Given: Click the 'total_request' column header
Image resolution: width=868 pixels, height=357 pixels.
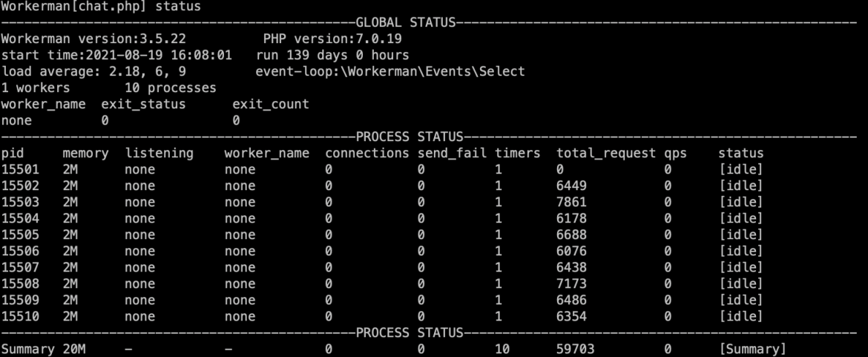Looking at the screenshot, I should [606, 154].
